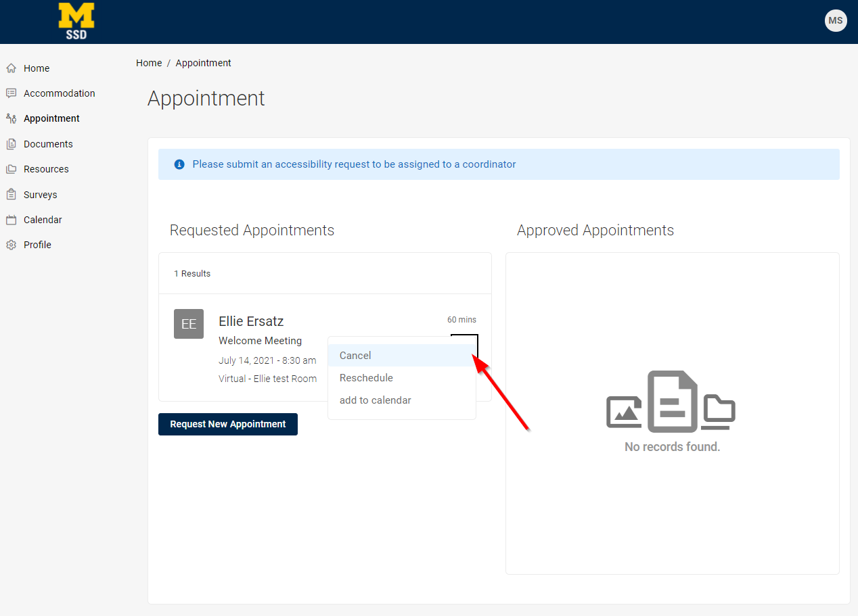Click the Home icon in sidebar
This screenshot has height=616, width=858.
11,68
